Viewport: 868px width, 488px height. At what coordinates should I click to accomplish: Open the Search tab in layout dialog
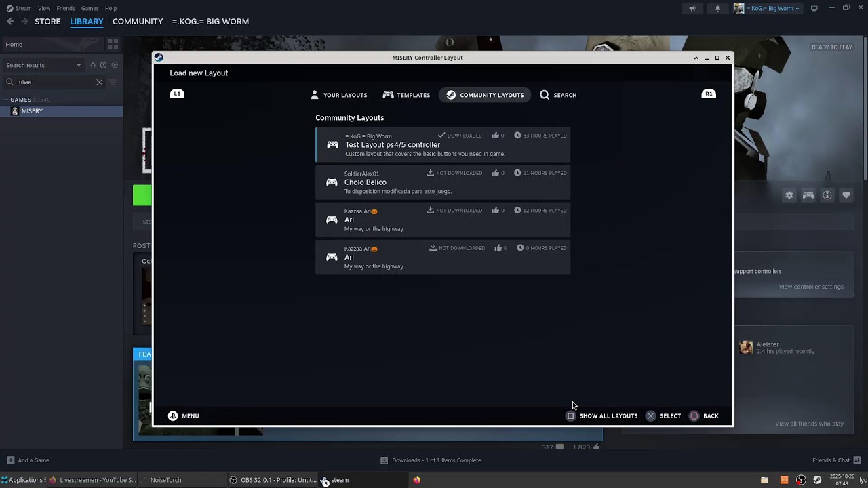[558, 95]
